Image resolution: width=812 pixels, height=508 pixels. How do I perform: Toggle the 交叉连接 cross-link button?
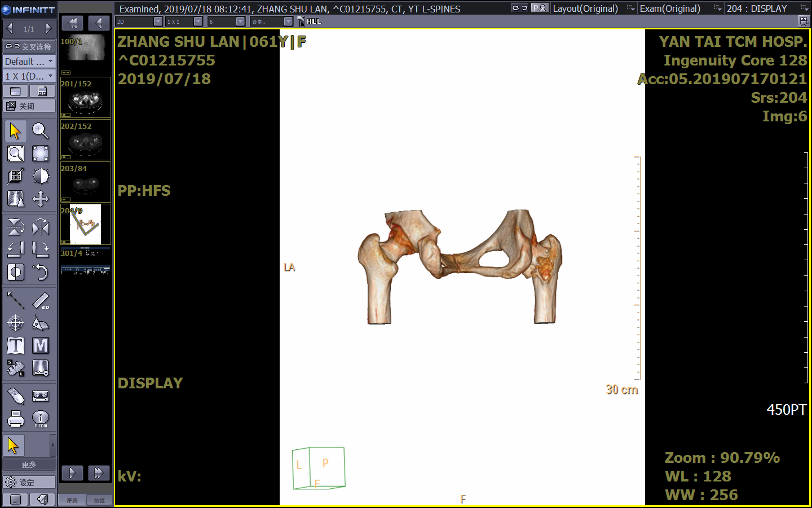[29, 46]
